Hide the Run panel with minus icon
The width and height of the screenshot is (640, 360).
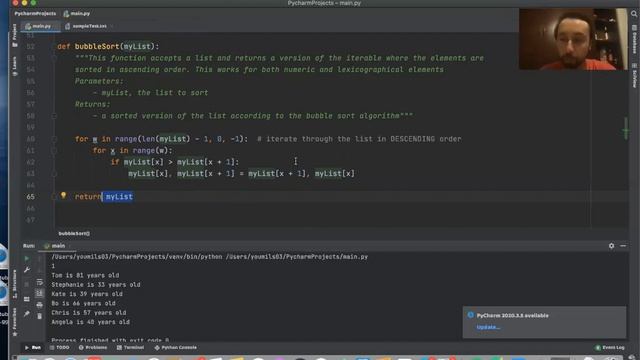623,246
